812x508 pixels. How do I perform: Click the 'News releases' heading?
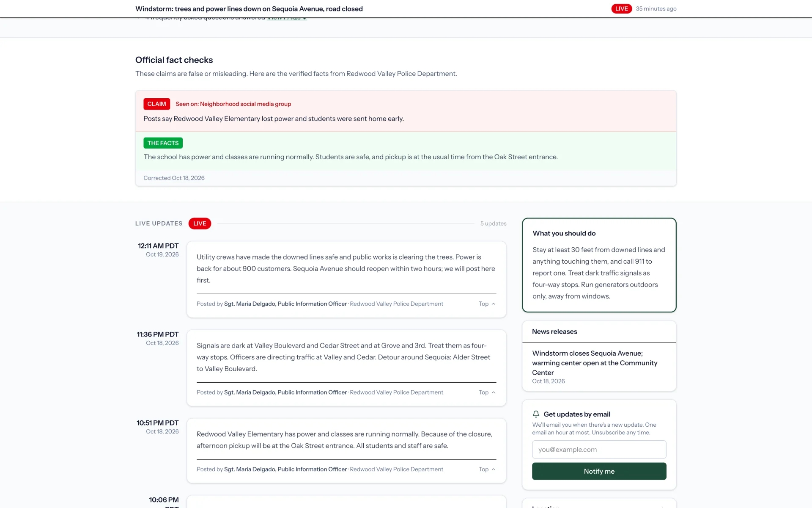(554, 331)
